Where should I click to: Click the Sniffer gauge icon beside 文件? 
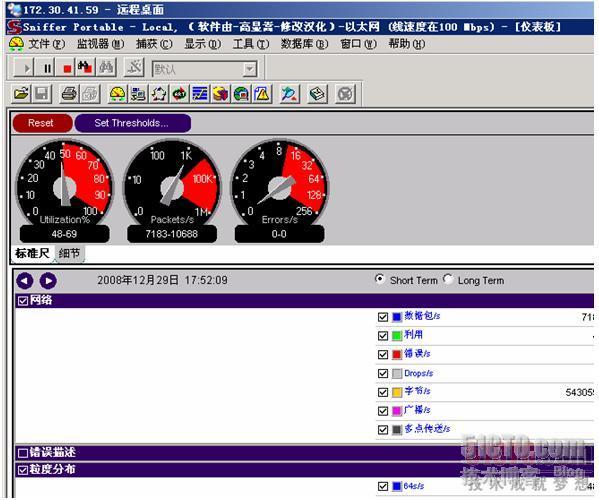(16, 44)
